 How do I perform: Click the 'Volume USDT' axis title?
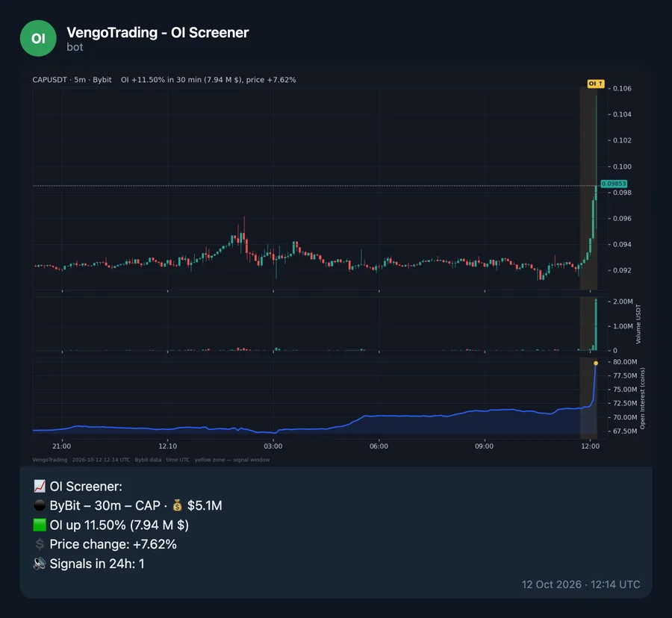(x=638, y=324)
